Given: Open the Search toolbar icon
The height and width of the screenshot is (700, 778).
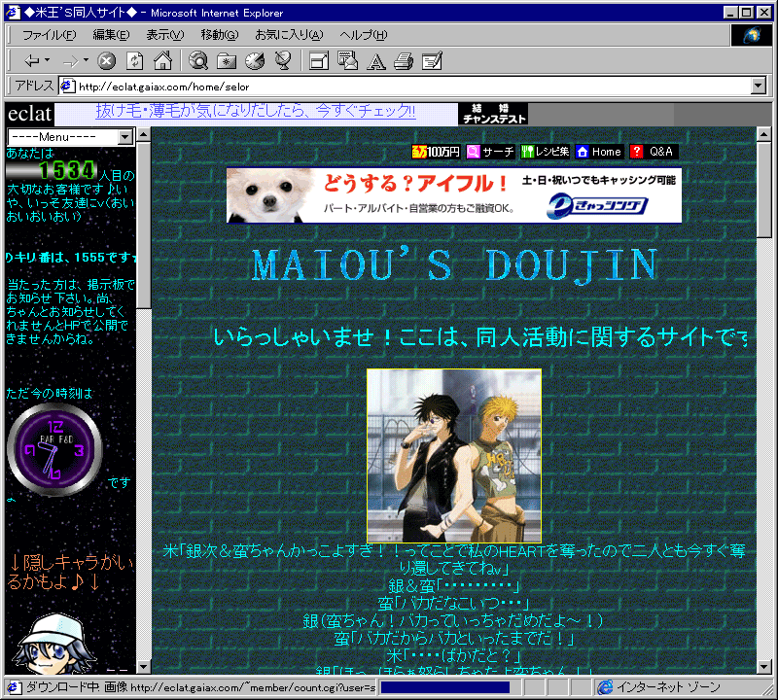Looking at the screenshot, I should 198,61.
